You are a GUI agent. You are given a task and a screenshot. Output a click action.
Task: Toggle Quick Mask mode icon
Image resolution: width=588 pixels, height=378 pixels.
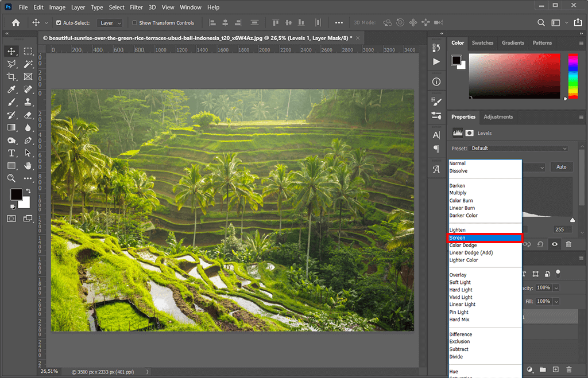pyautogui.click(x=11, y=219)
